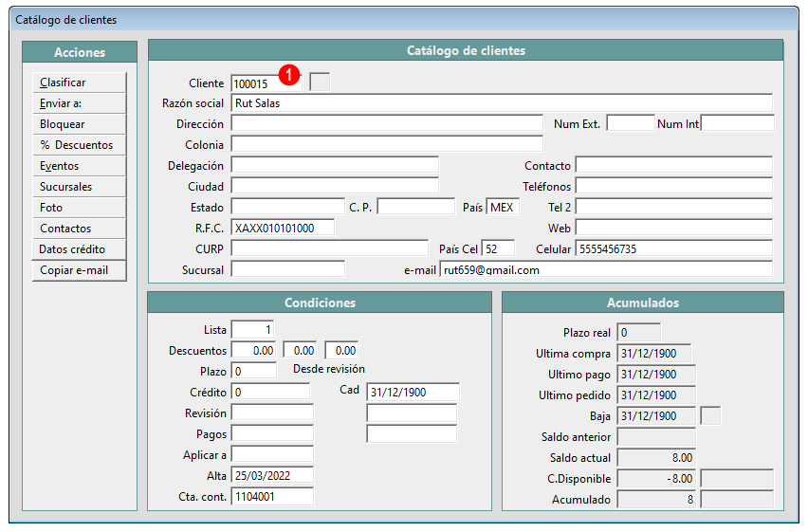Click the Alta date field
Image resolution: width=808 pixels, height=532 pixels.
click(272, 475)
